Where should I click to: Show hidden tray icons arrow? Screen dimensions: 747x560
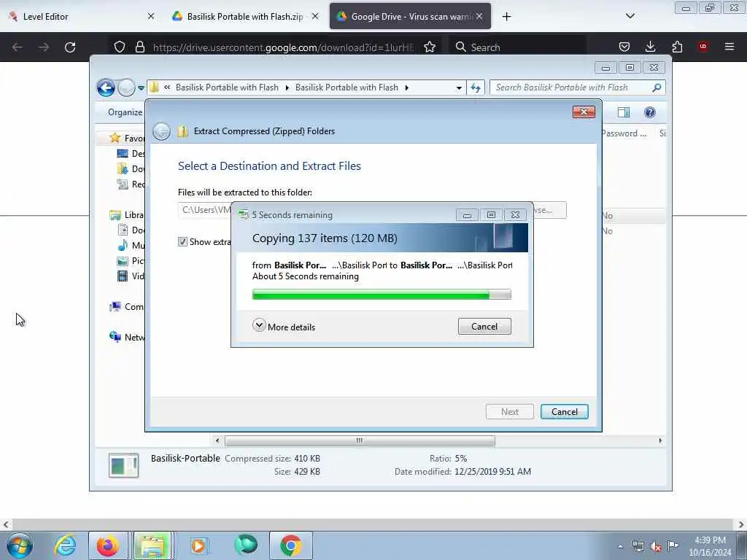point(620,547)
